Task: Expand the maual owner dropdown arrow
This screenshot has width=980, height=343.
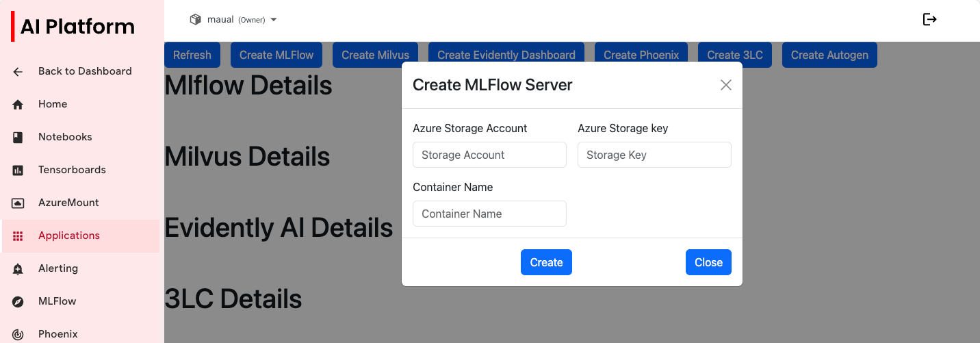Action: pos(274,20)
